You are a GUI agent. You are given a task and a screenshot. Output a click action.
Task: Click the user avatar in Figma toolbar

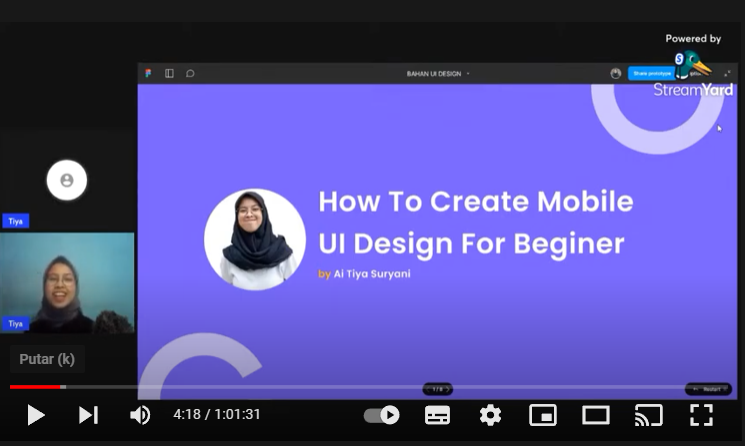click(616, 73)
